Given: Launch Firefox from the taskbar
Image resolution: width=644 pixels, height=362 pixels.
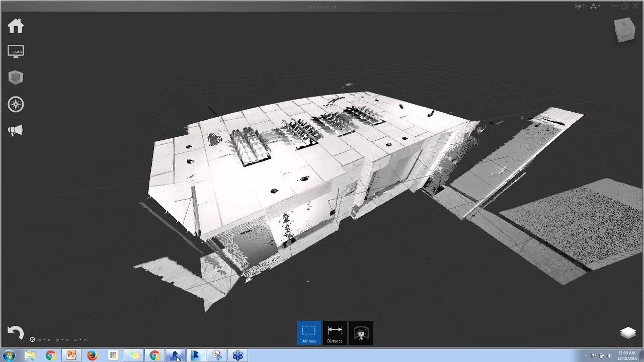Looking at the screenshot, I should 92,355.
